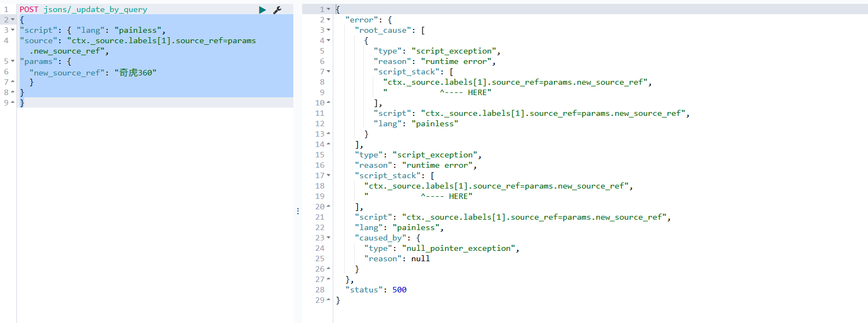Image resolution: width=868 pixels, height=323 pixels.
Task: Click the "params" key in the request editor
Action: 39,61
